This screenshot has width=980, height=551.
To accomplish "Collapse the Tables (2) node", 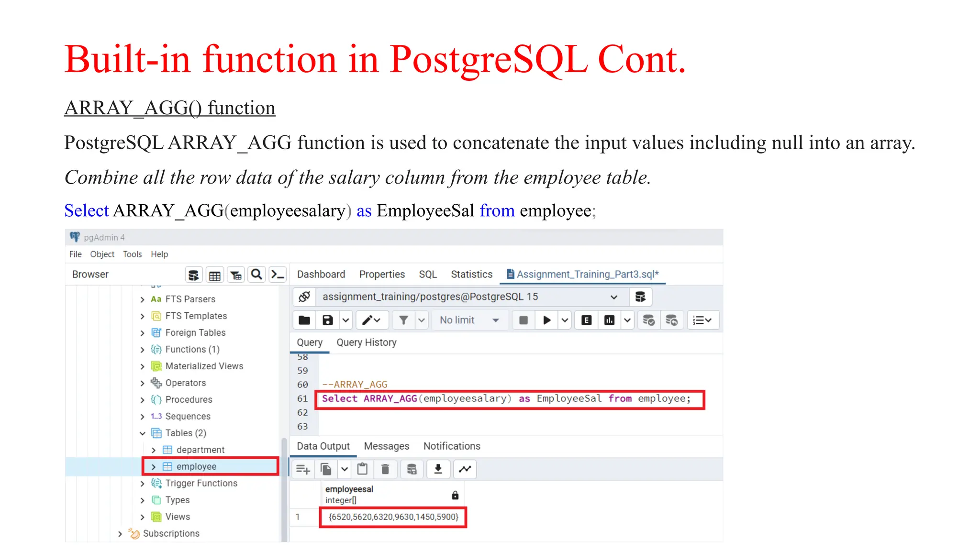I will click(x=142, y=433).
